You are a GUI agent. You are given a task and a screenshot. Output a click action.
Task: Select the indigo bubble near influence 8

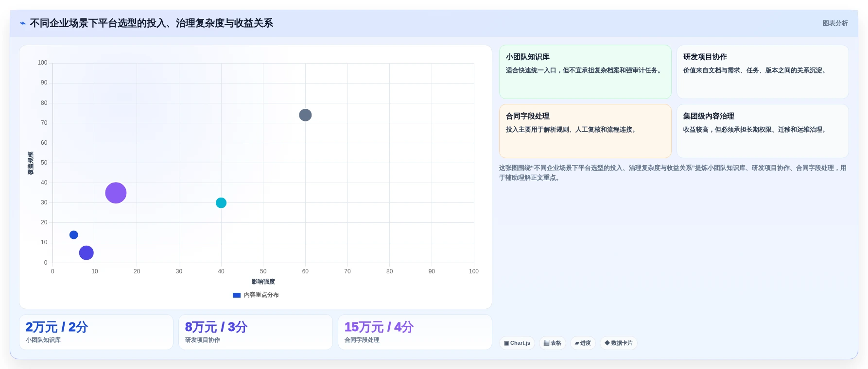tap(87, 252)
